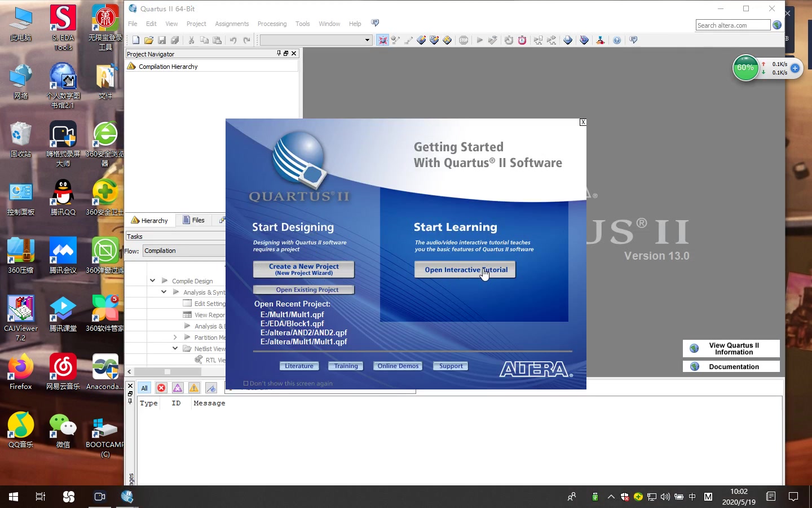Open Firefox desktop shortcut
This screenshot has width=812, height=508.
coord(21,371)
